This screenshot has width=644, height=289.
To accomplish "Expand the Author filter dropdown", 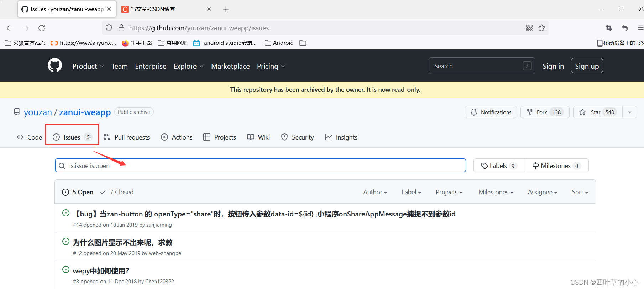I will click(375, 192).
